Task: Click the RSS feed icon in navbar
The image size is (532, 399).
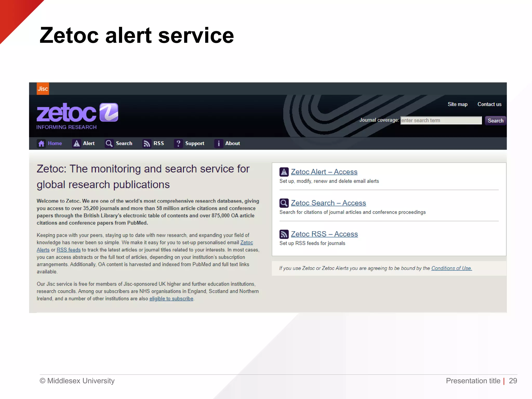Action: 147,143
